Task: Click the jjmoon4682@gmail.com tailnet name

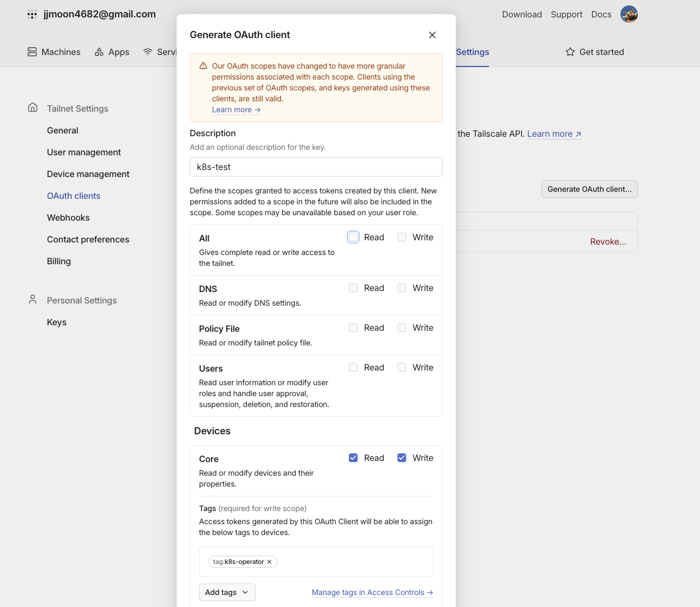Action: click(100, 14)
